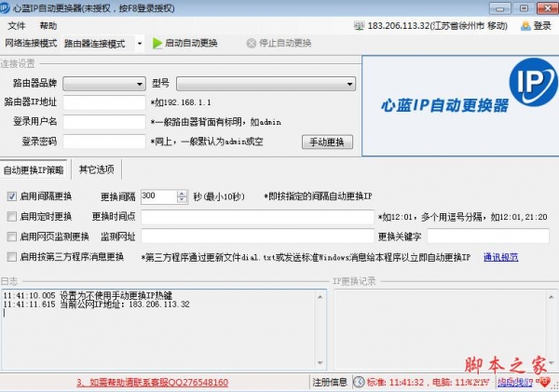
Task: Click the clock icon in status bar
Action: [x=359, y=382]
